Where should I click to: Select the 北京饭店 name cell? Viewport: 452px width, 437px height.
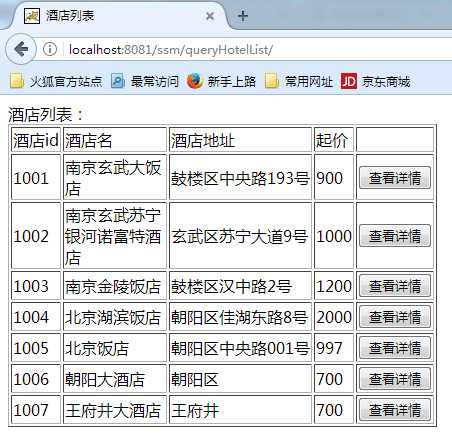pos(115,348)
